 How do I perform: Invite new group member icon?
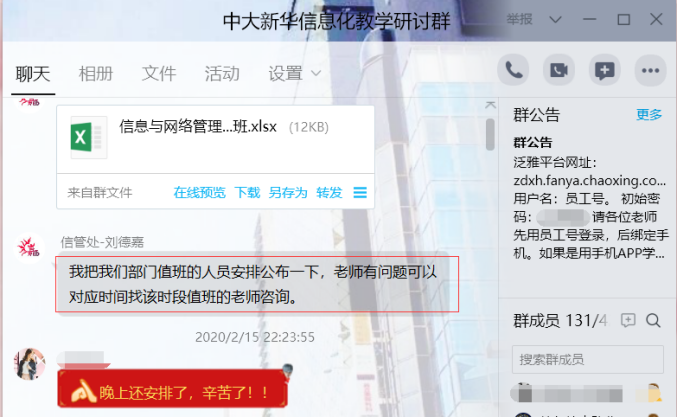[x=628, y=320]
